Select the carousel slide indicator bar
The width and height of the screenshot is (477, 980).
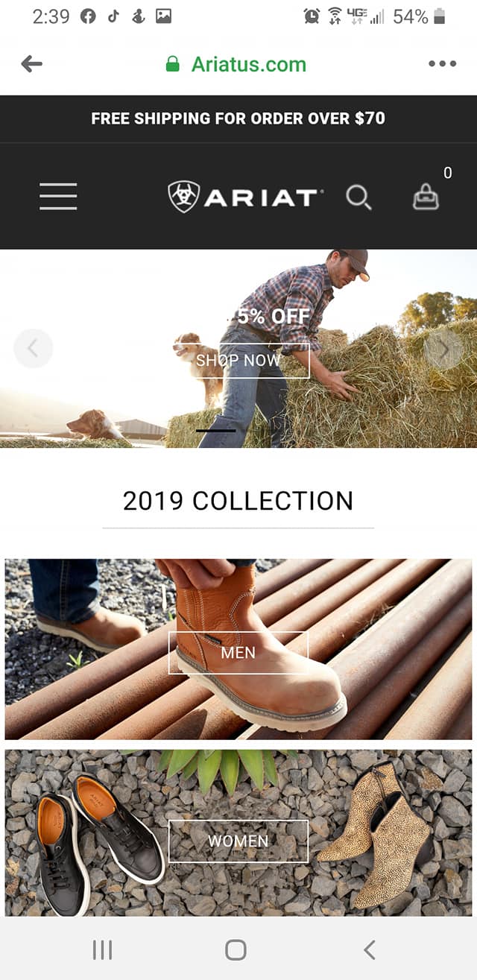pyautogui.click(x=216, y=430)
